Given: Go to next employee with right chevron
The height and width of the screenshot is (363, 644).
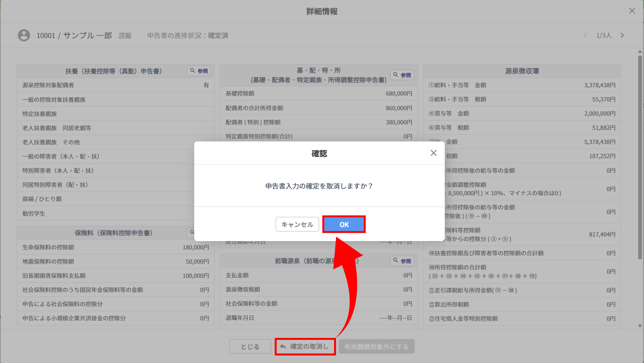Looking at the screenshot, I should coord(622,35).
